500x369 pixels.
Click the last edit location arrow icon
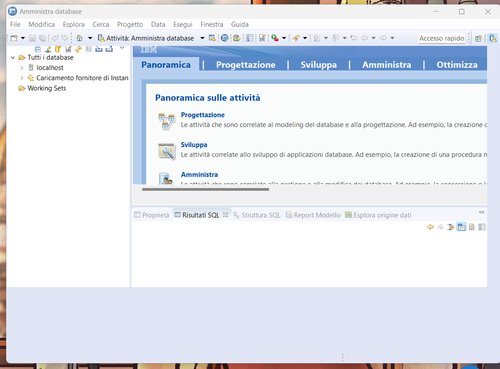354,38
